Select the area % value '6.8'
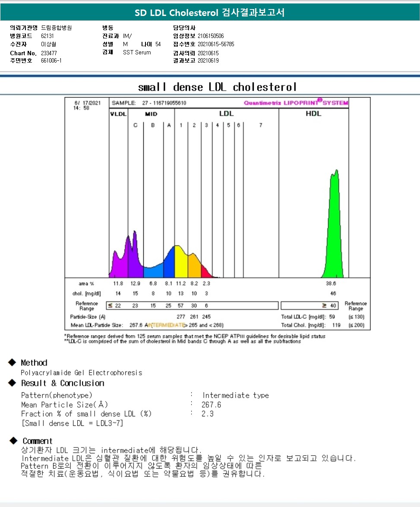Viewport: 420px width, 507px height. [153, 283]
